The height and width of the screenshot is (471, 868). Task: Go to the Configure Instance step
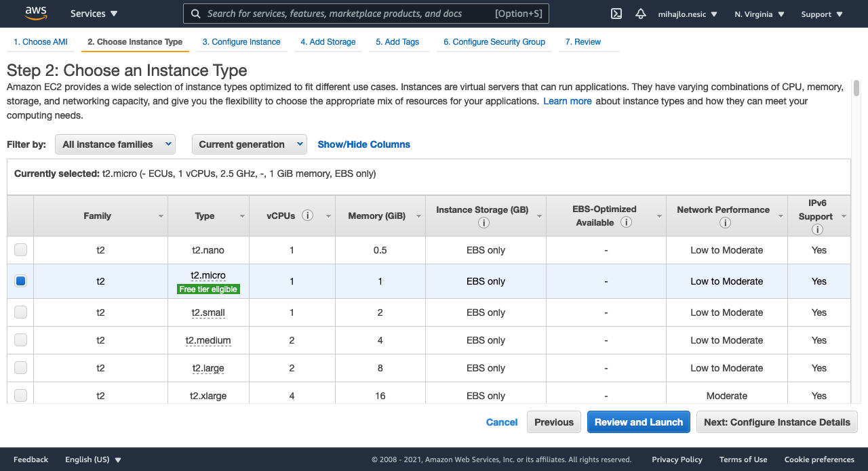click(x=241, y=42)
